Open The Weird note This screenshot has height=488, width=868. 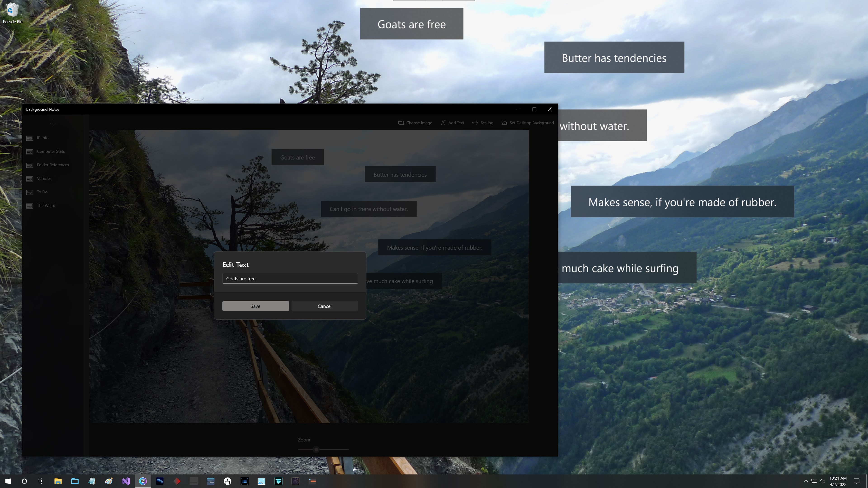coord(46,205)
